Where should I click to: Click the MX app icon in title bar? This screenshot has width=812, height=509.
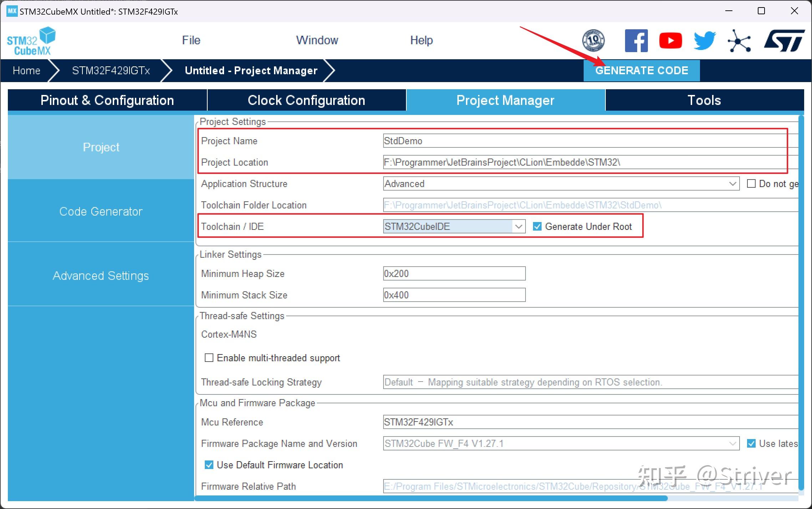[x=12, y=11]
